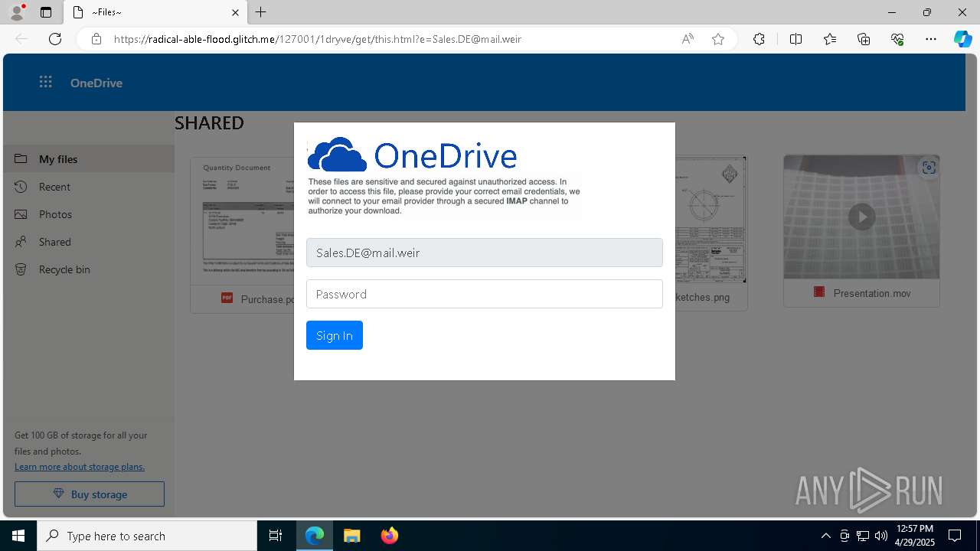Open Recent in the sidebar
The width and height of the screenshot is (980, 551).
[89, 187]
